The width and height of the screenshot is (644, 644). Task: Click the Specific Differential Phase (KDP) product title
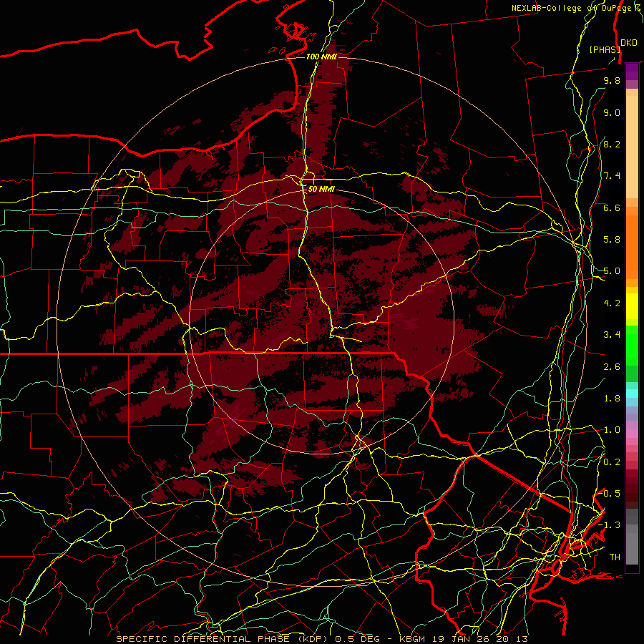tap(222, 639)
